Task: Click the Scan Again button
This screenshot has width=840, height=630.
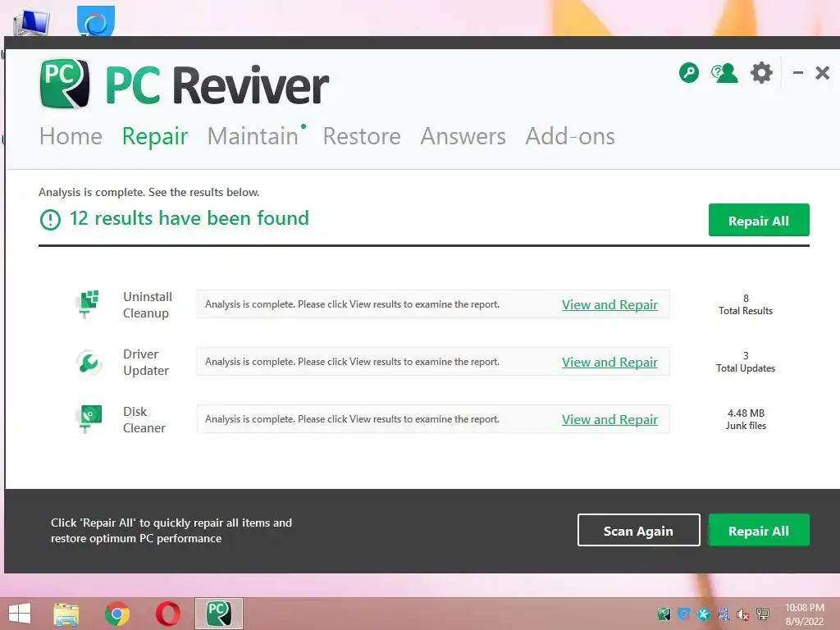Action: 638,531
